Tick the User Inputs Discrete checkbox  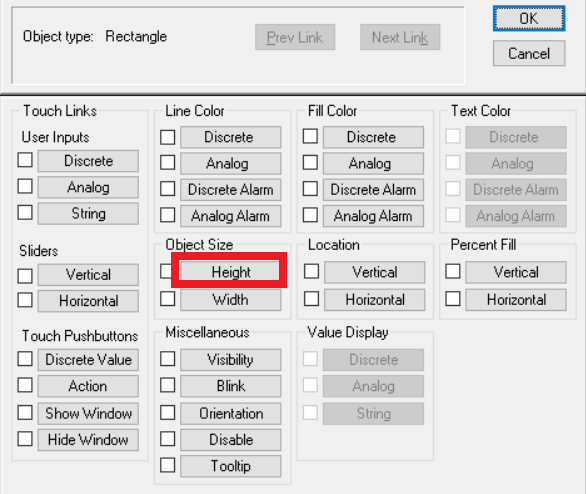(x=25, y=160)
